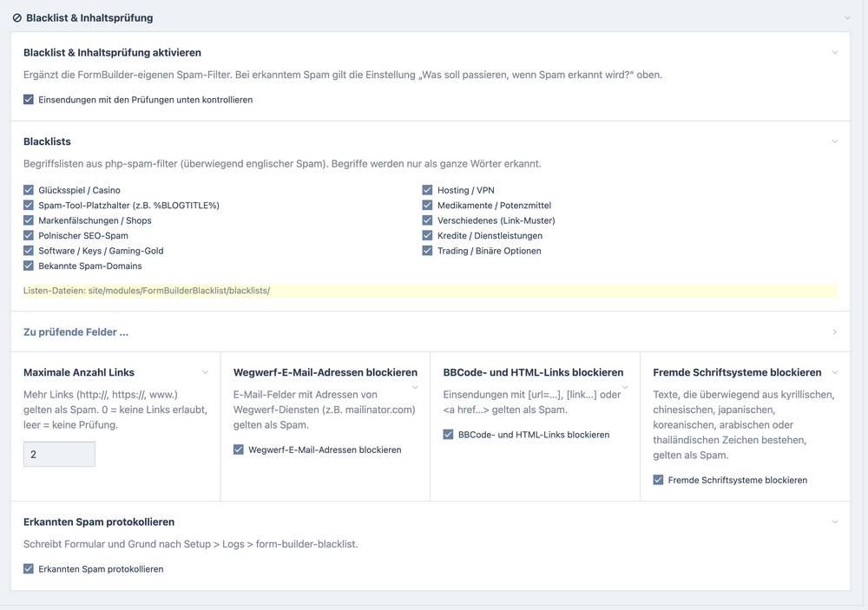Viewport: 868px width, 610px height.
Task: Disable the Fremde Schriftsysteme blockieren checkbox
Action: [x=658, y=480]
